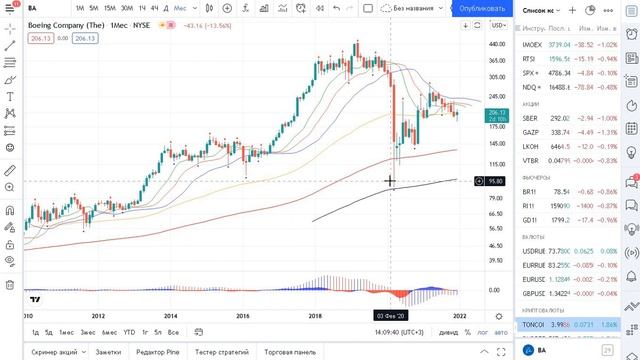
Task: Open the Fibonacci/pitchfork tools group
Action: click(x=10, y=62)
